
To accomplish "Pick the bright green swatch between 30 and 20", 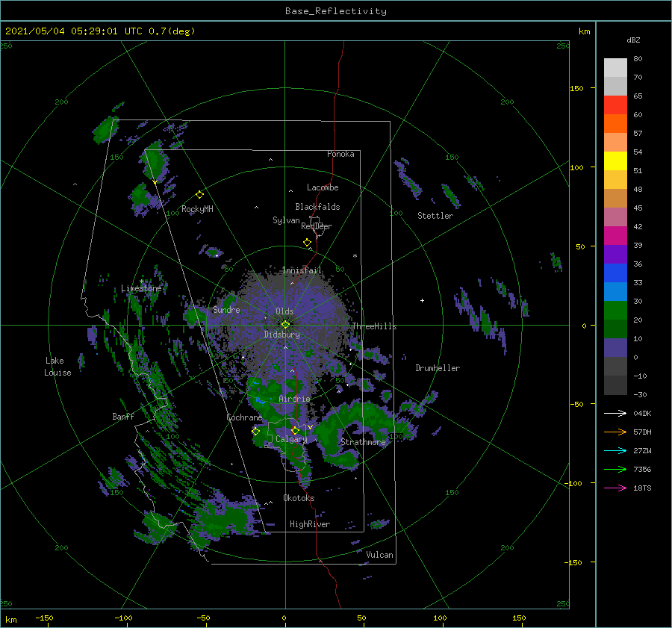I will coord(615,311).
